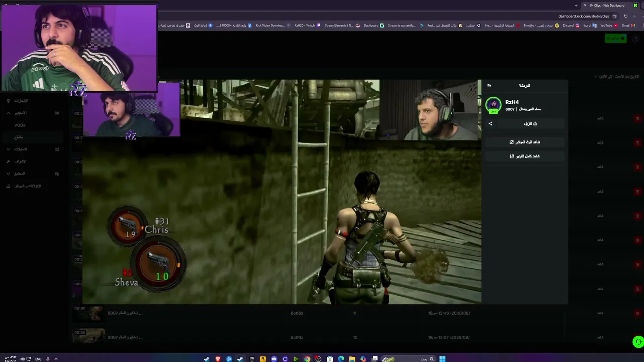644x362 pixels.
Task: Open VODs in the sidebar
Action: 20,125
